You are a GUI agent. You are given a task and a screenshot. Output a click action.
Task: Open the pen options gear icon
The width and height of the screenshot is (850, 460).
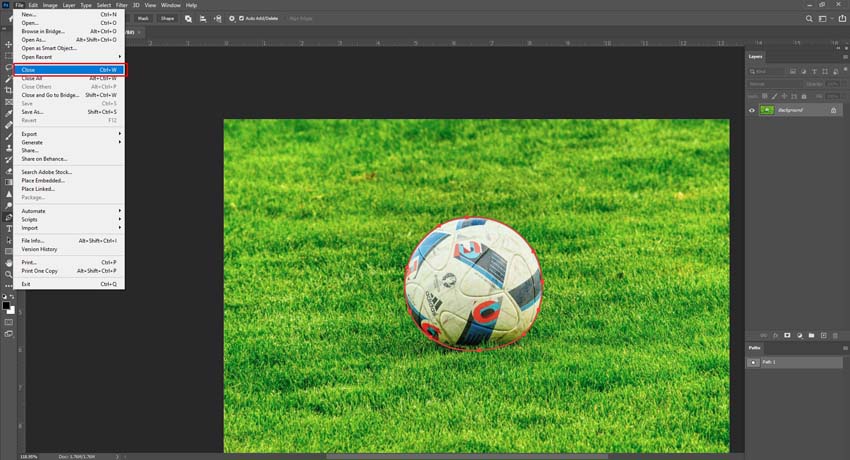(x=231, y=18)
